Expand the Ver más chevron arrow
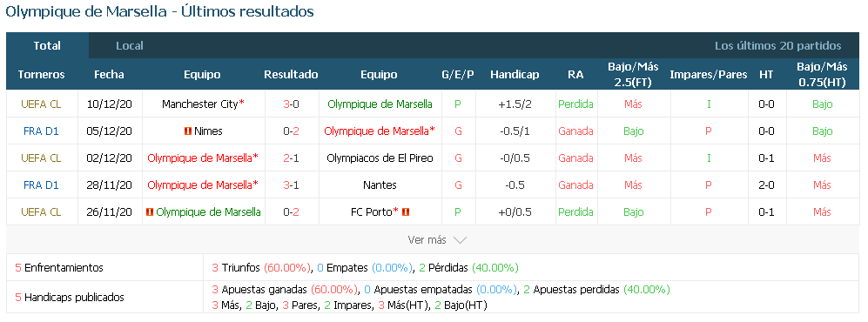The width and height of the screenshot is (868, 322). pyautogui.click(x=460, y=240)
